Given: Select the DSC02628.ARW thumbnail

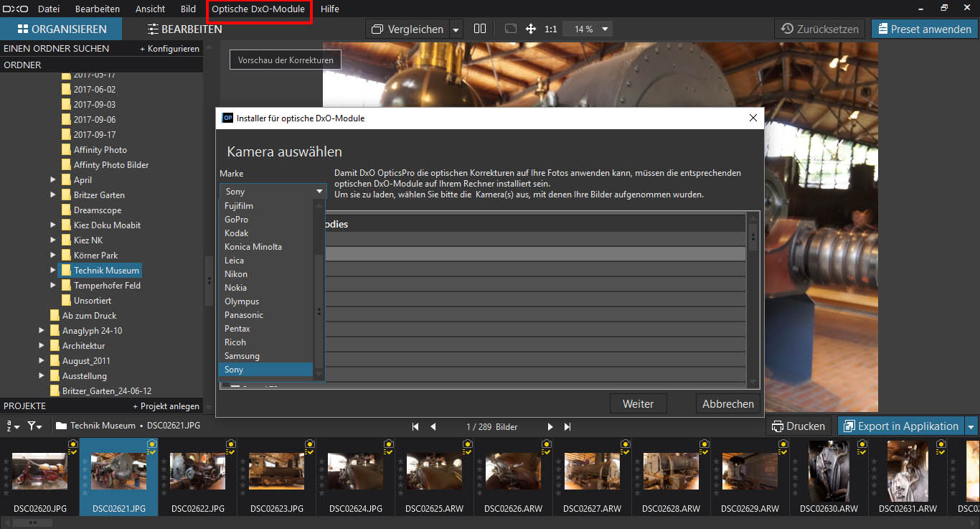Looking at the screenshot, I should coord(671,477).
